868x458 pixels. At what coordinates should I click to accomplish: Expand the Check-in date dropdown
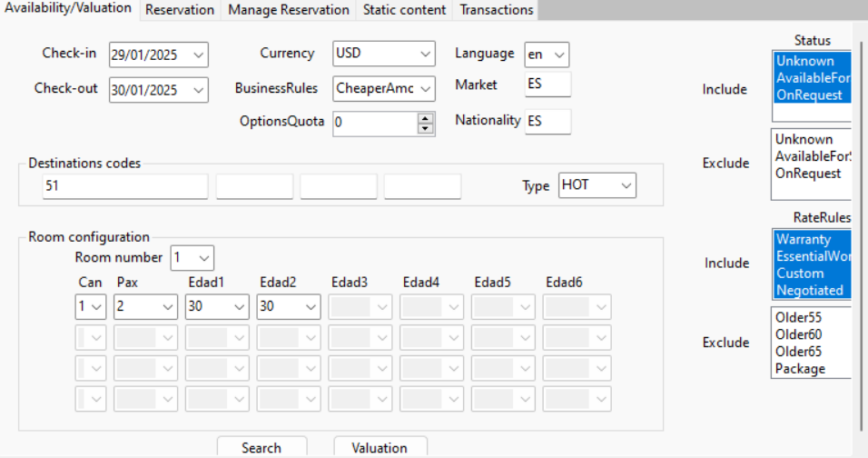click(x=199, y=55)
